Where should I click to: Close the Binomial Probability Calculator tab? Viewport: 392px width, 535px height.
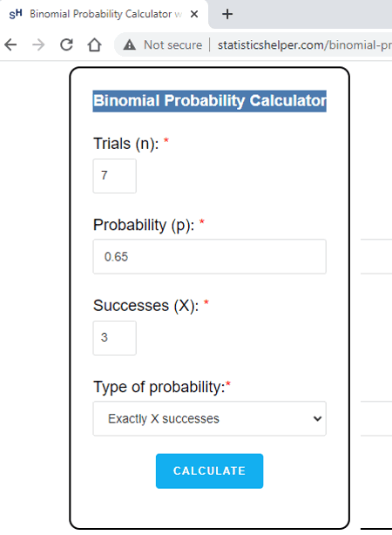[194, 14]
